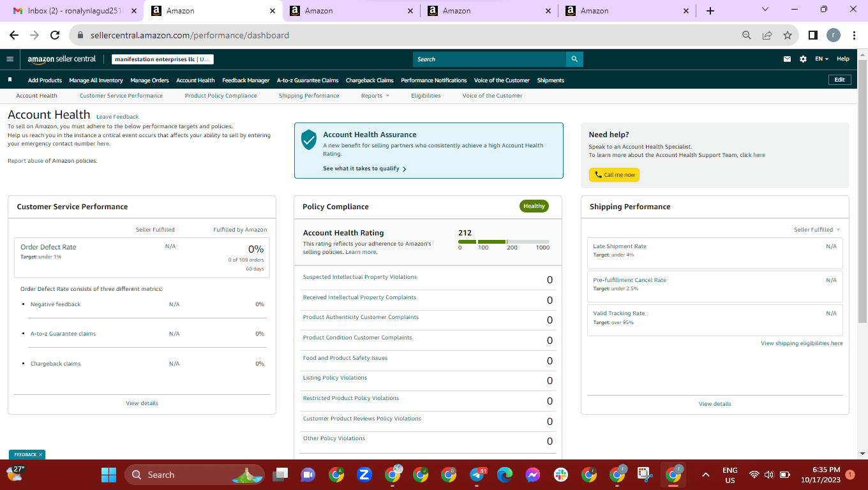Open the settings gear icon

click(x=803, y=59)
